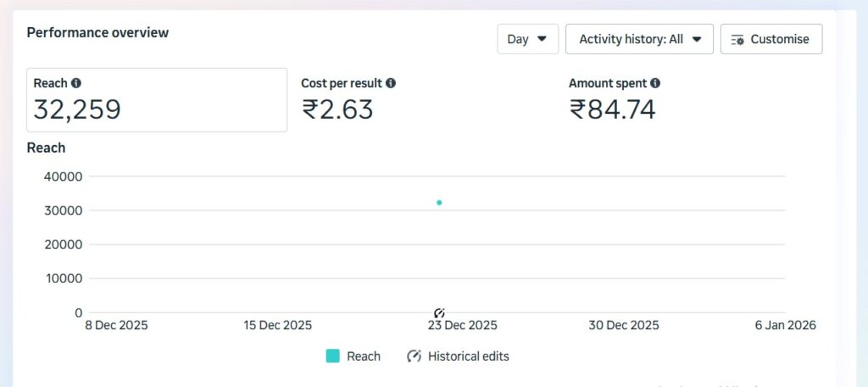The height and width of the screenshot is (387, 868).
Task: Select the Reach metric card
Action: pos(157,100)
